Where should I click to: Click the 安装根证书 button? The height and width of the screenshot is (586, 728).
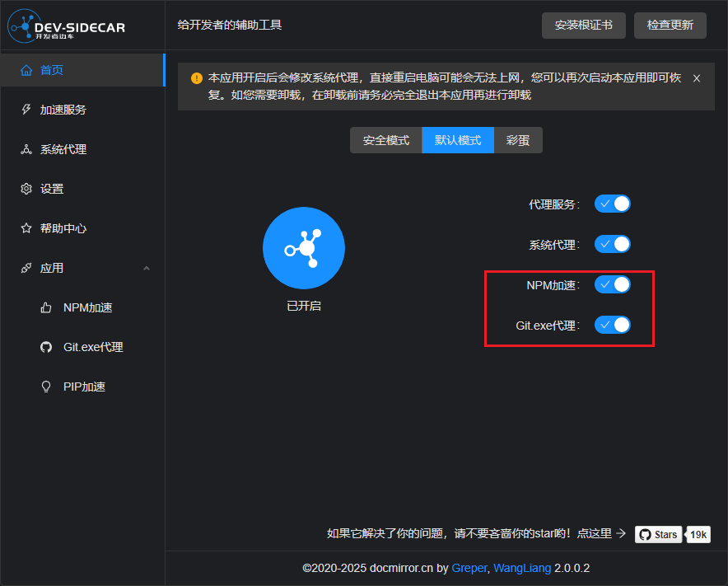(584, 26)
